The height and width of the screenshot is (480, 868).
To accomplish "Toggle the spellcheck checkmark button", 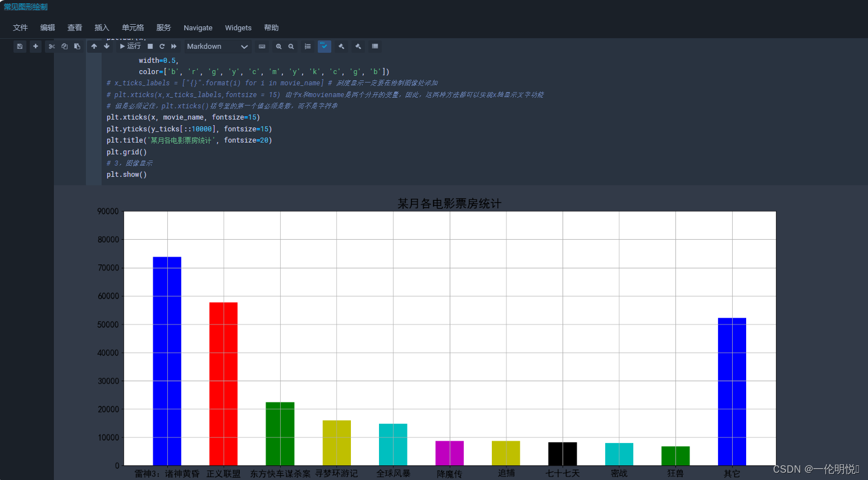I will point(325,47).
